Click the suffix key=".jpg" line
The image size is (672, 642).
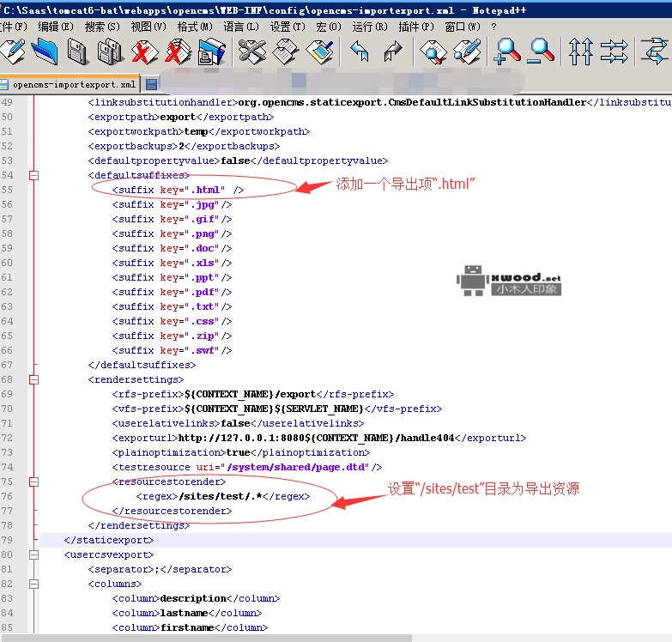[172, 204]
